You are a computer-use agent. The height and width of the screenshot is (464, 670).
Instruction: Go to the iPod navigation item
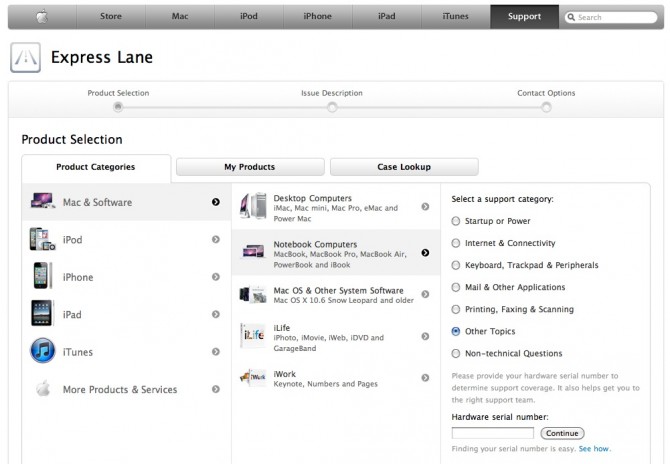coord(249,17)
